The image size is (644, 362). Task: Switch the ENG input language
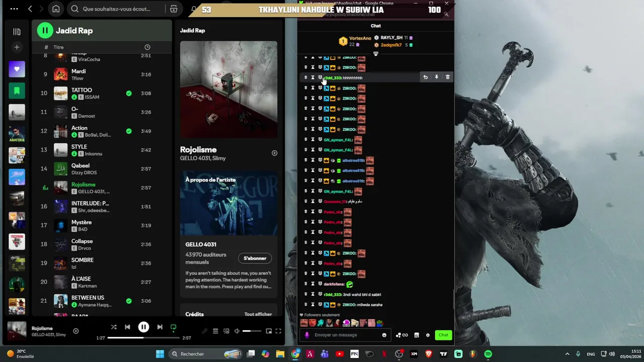pyautogui.click(x=591, y=354)
